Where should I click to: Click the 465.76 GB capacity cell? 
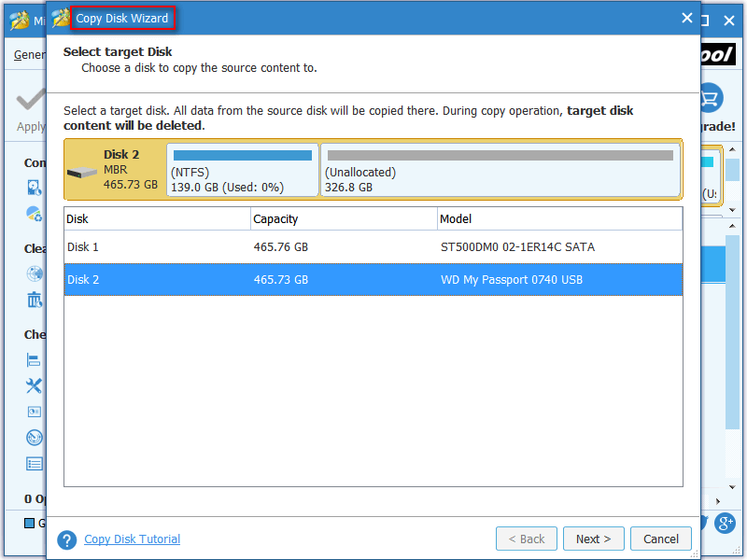281,247
